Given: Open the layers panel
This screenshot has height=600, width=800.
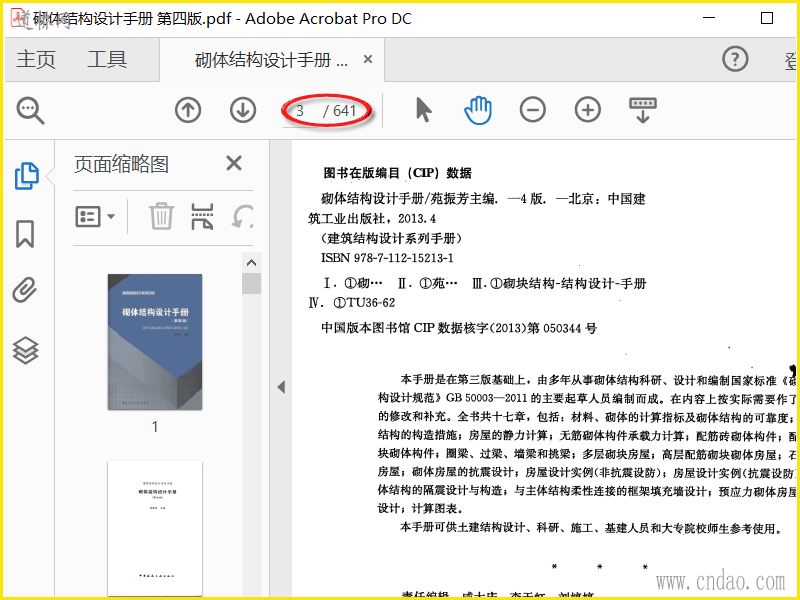Looking at the screenshot, I should (26, 351).
